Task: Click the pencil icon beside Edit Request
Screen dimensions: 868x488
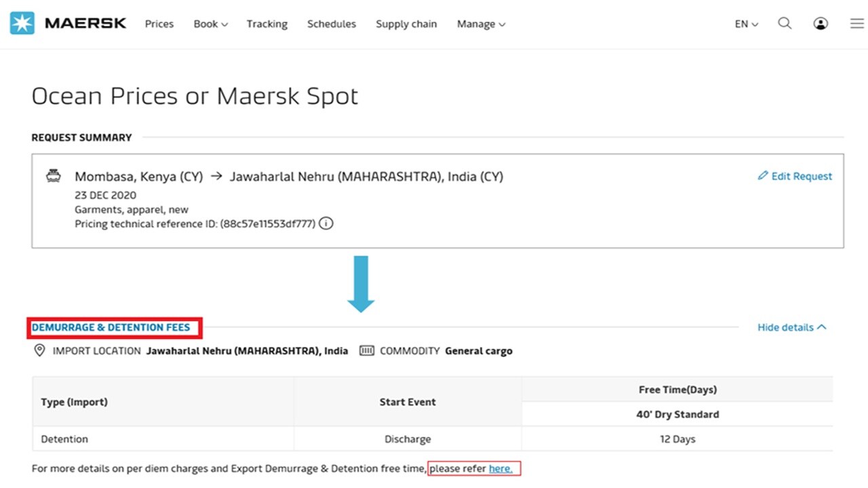Action: pyautogui.click(x=763, y=176)
